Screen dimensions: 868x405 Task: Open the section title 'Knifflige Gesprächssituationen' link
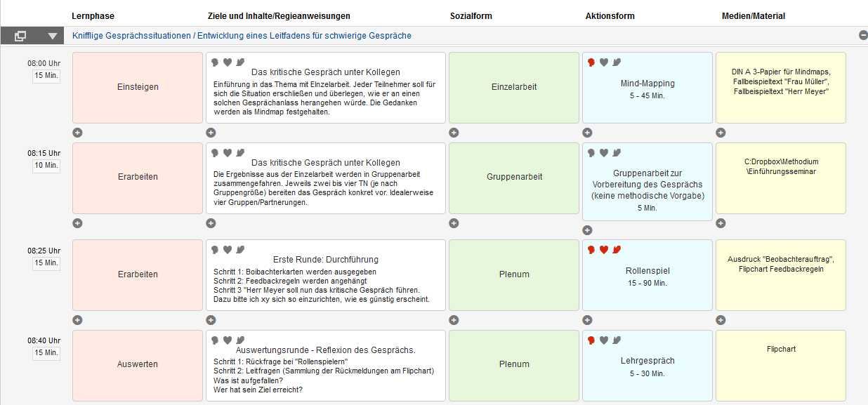[242, 36]
